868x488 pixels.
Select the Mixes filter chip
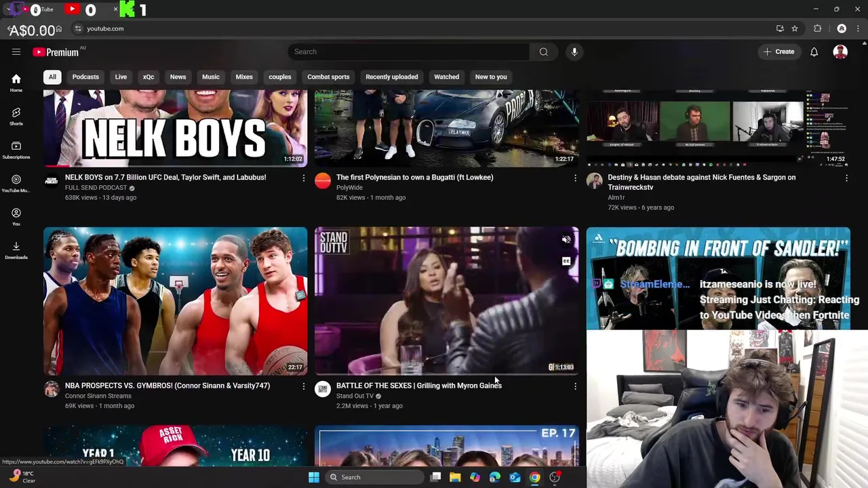(x=244, y=77)
